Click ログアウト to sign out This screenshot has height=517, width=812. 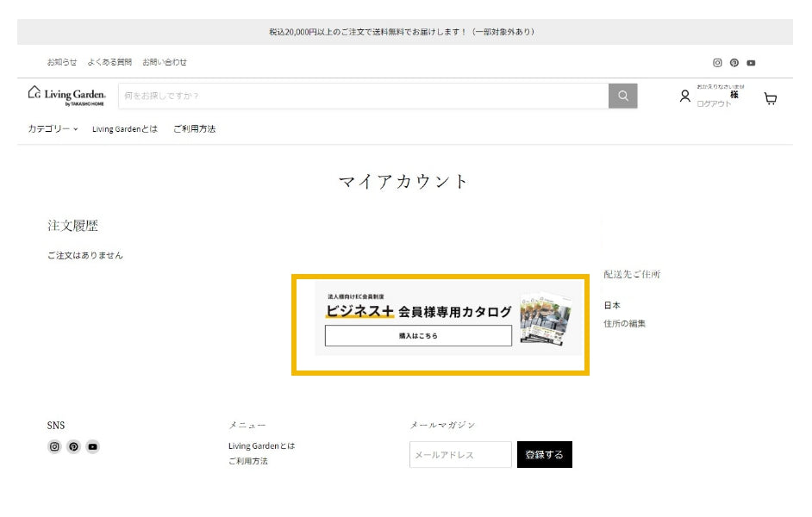(x=714, y=104)
